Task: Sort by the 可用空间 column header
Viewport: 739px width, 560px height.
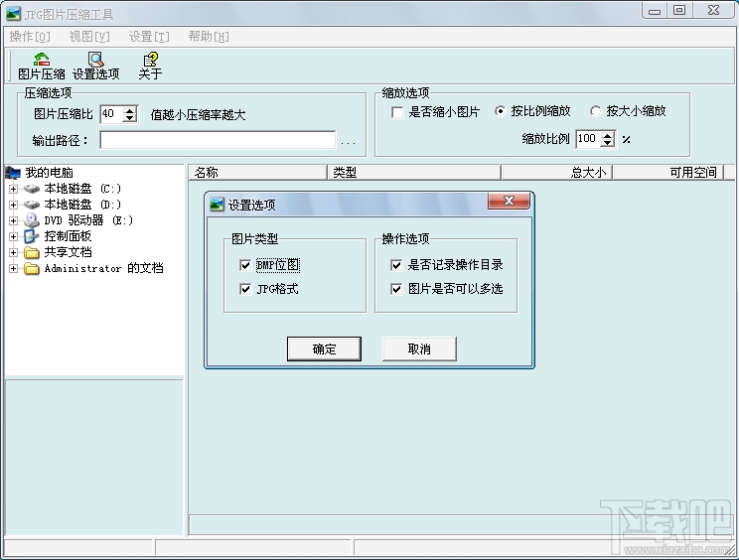Action: click(x=667, y=173)
